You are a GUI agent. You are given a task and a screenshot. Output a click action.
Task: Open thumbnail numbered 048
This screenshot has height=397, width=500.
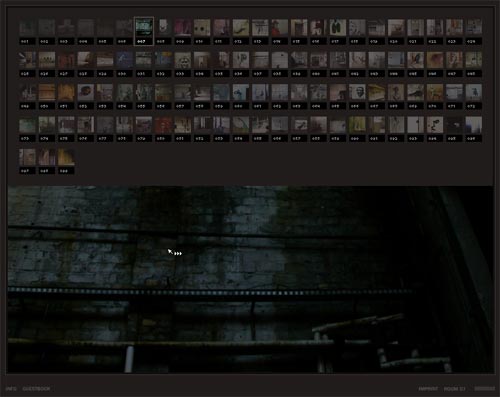tap(474, 60)
